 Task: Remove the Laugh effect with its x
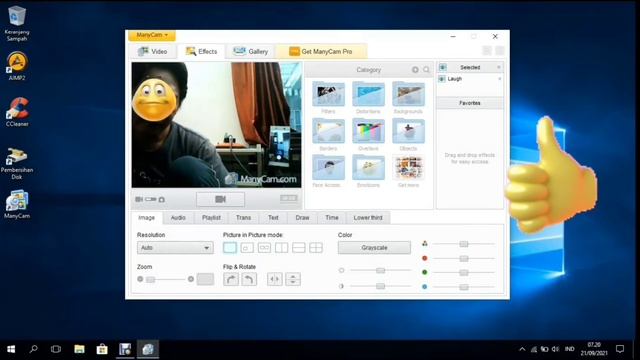(500, 79)
